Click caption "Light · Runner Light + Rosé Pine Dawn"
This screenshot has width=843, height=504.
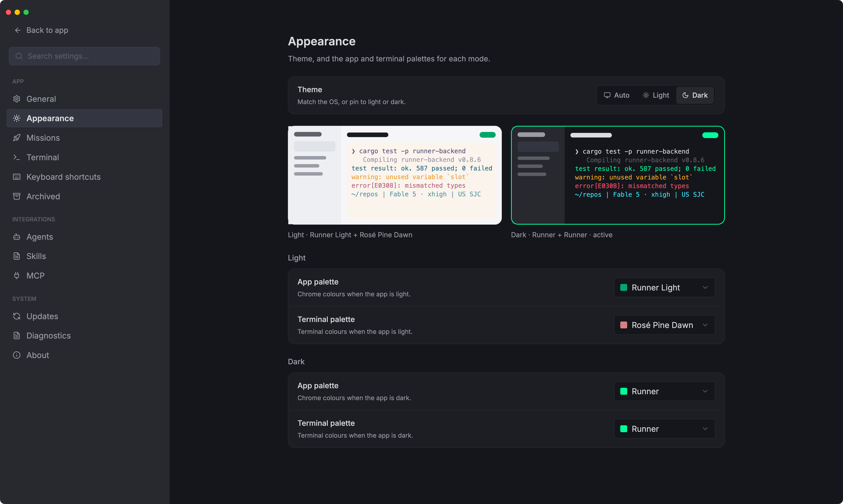click(350, 235)
